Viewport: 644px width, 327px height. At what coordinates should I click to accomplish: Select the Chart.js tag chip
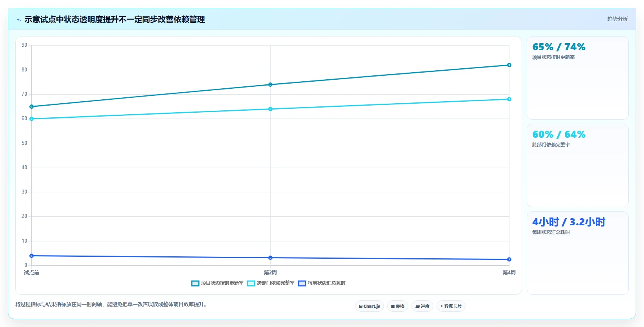tap(369, 306)
